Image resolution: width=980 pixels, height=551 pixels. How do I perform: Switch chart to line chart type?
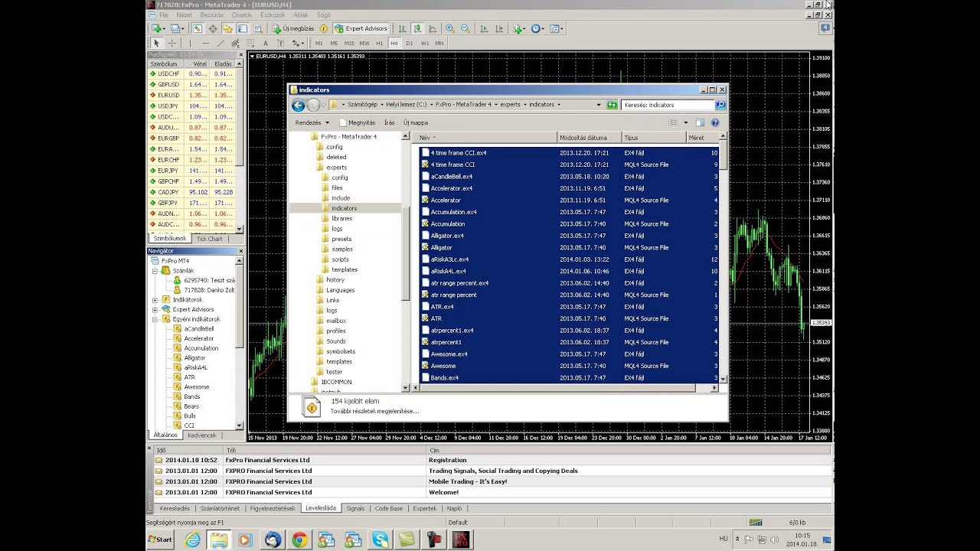433,28
